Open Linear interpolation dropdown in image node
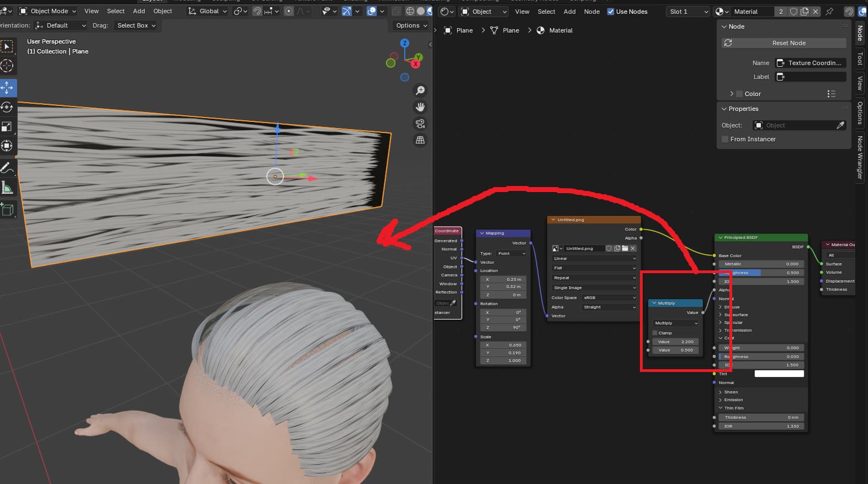This screenshot has height=484, width=868. 594,258
